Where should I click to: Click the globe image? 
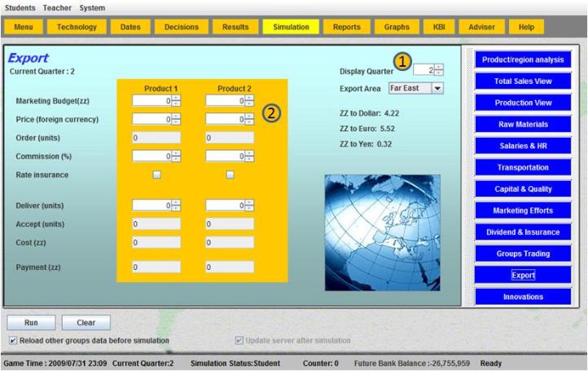pos(382,220)
